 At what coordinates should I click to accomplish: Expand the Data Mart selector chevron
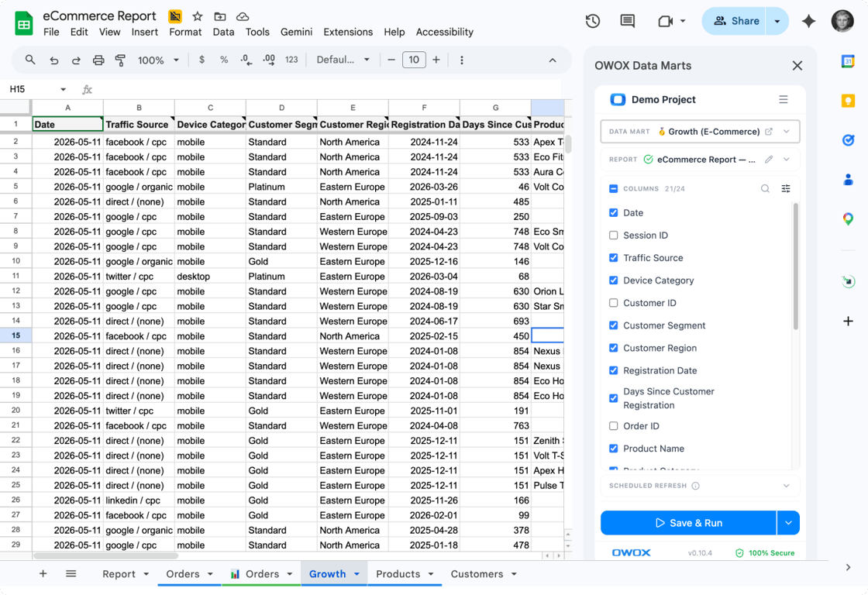pos(786,132)
